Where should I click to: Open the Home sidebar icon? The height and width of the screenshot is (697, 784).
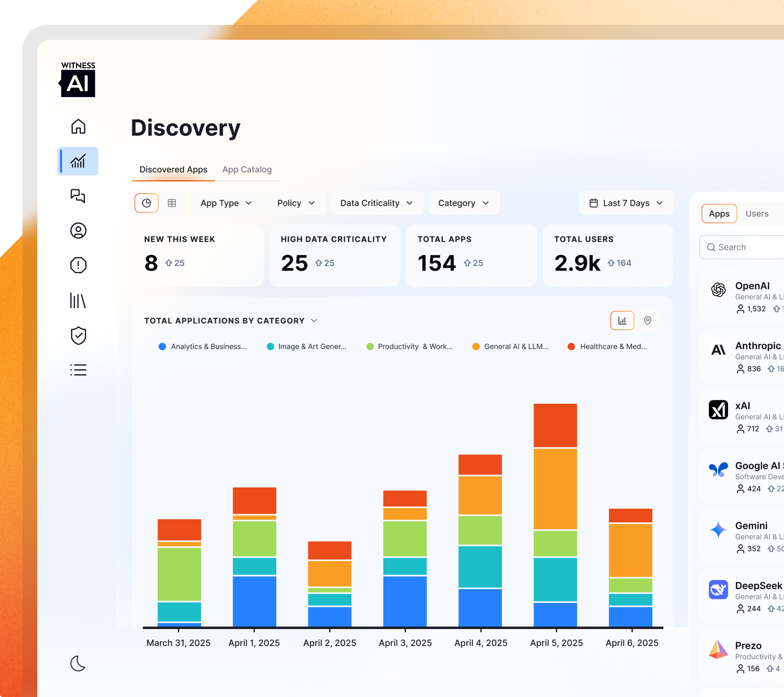click(78, 127)
